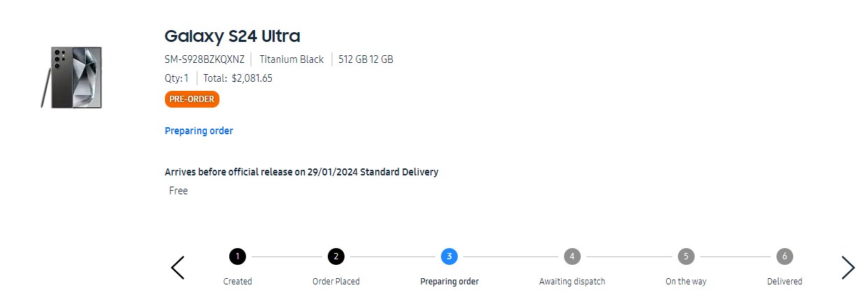
Task: Click the bold Preparing order step label
Action: click(x=449, y=282)
